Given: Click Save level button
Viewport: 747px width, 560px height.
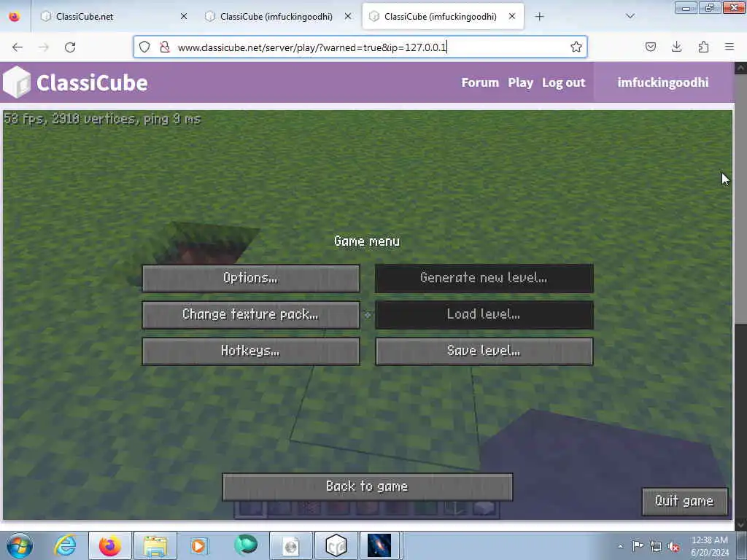Looking at the screenshot, I should click(x=484, y=351).
